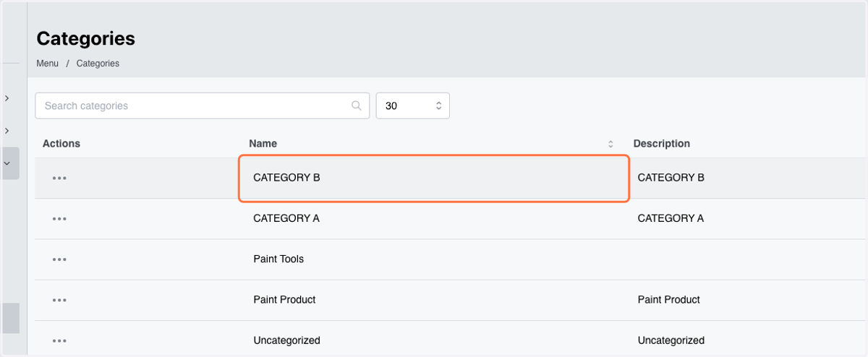Open actions menu for CATEGORY A row
Viewport: 868px width, 357px height.
click(59, 218)
